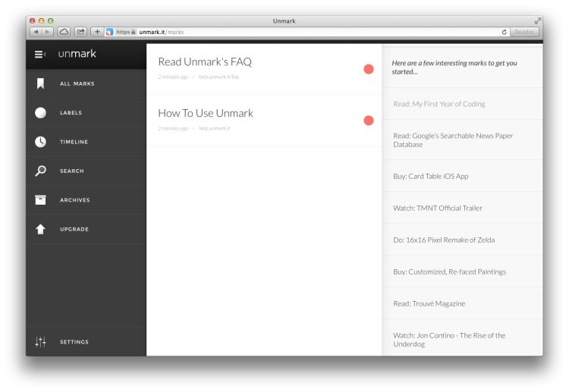Screen dimensions: 569x392
Task: Toggle the red dot on How To Use Unmark
Action: 369,121
